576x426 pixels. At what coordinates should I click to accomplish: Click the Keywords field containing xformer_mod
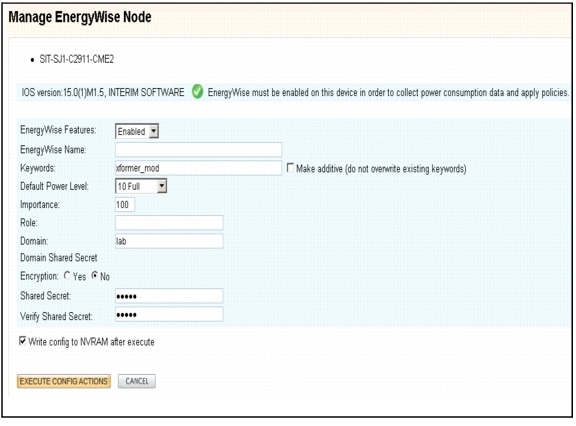[x=198, y=168]
